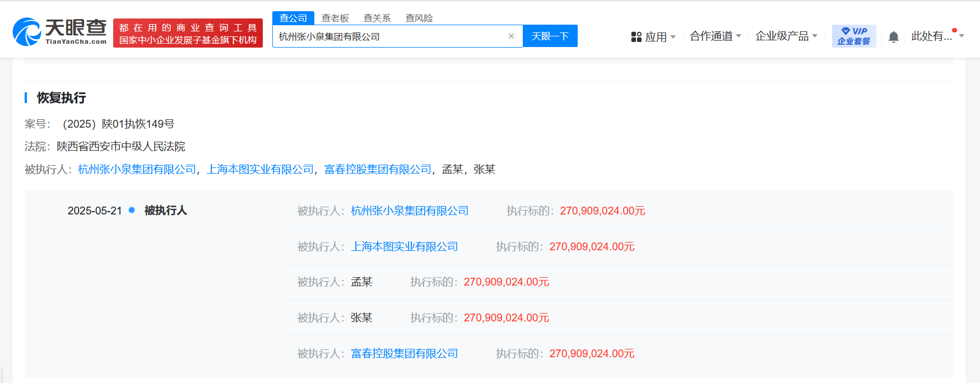
Task: Click the VIP 企业套餐 badge
Action: coord(853,36)
